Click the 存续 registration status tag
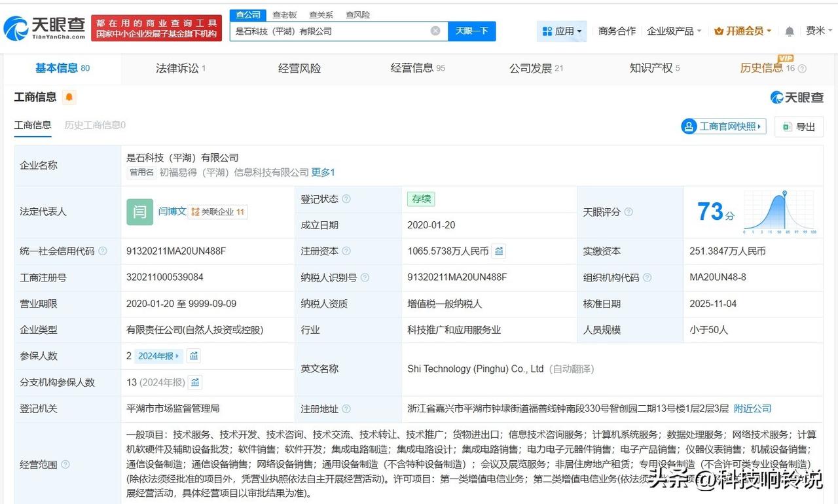The image size is (838, 504). point(420,199)
